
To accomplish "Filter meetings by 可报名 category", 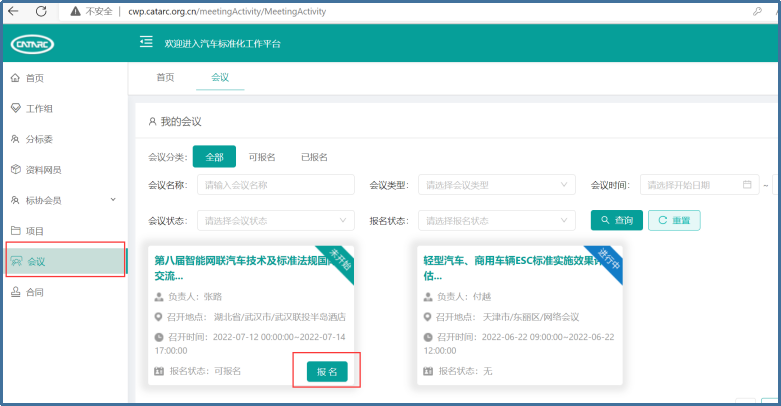I will (261, 157).
